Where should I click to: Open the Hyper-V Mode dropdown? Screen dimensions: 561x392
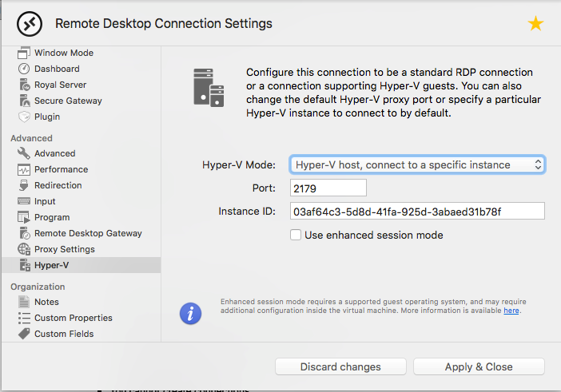417,164
